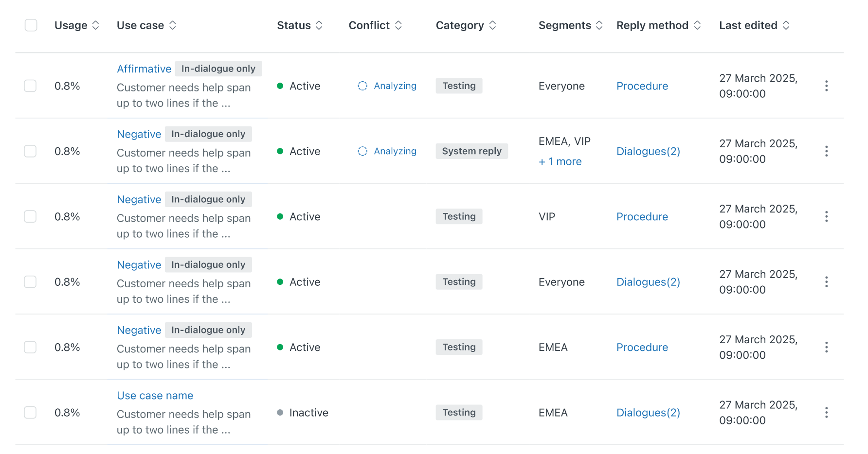Click the green Active status dot in the EMEA Procedure row
Image resolution: width=868 pixels, height=454 pixels.
pyautogui.click(x=280, y=347)
